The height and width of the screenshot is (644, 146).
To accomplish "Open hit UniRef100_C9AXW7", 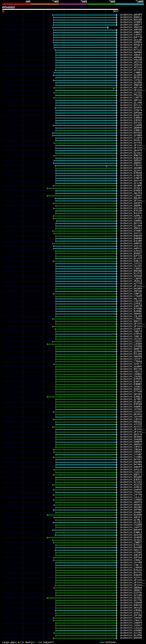I will coord(131,617).
